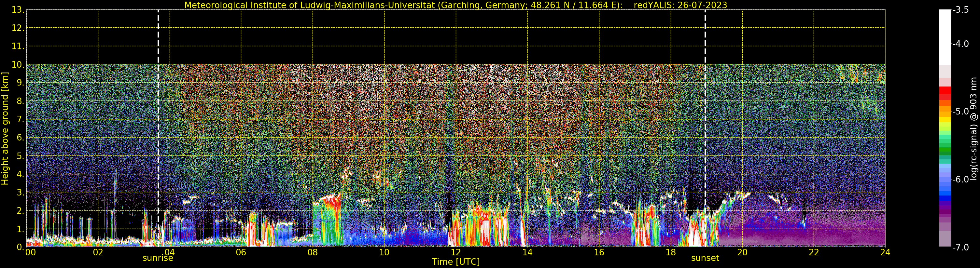Click the '12' time axis tick label
This screenshot has width=980, height=268.
[x=456, y=252]
